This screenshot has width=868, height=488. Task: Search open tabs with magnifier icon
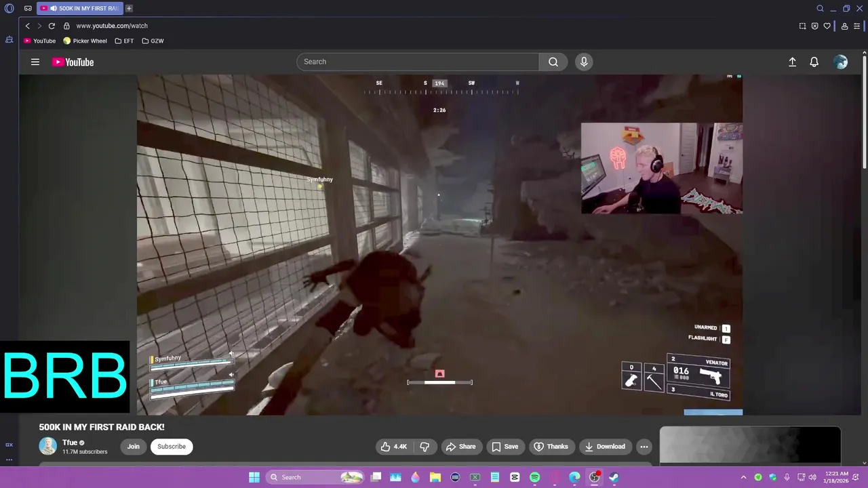coord(820,8)
